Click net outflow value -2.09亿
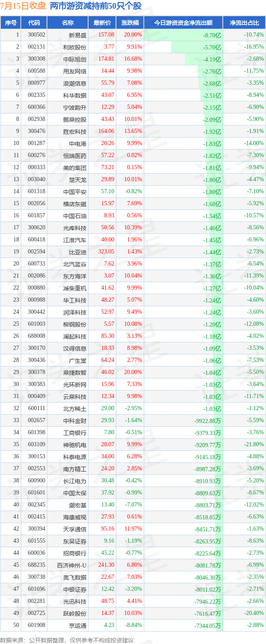 pos(212,120)
